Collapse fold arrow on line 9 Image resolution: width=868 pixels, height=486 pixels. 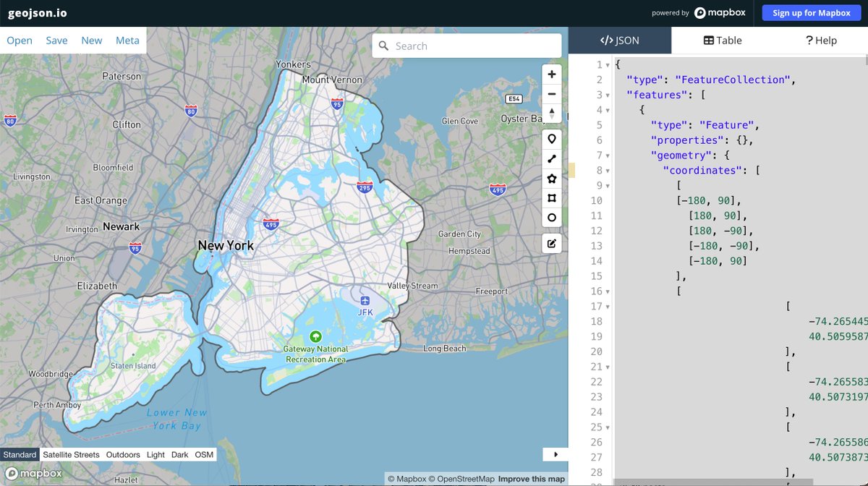coord(608,186)
